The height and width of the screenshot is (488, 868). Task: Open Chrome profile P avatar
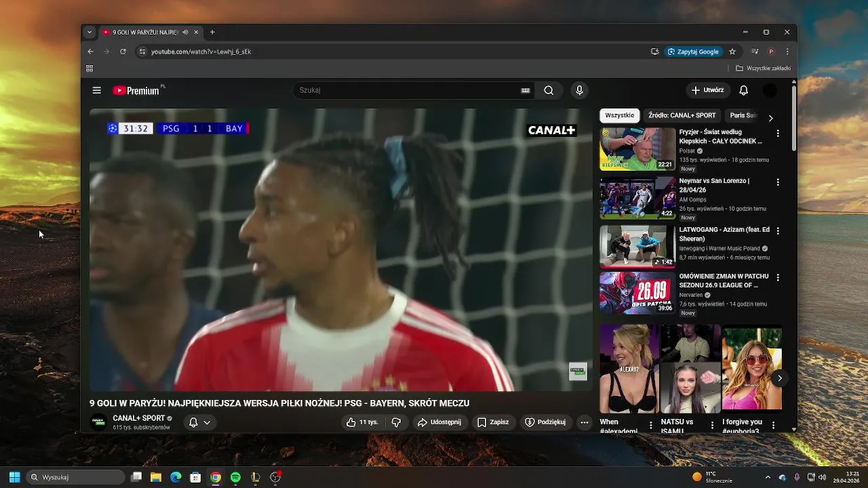(x=771, y=52)
